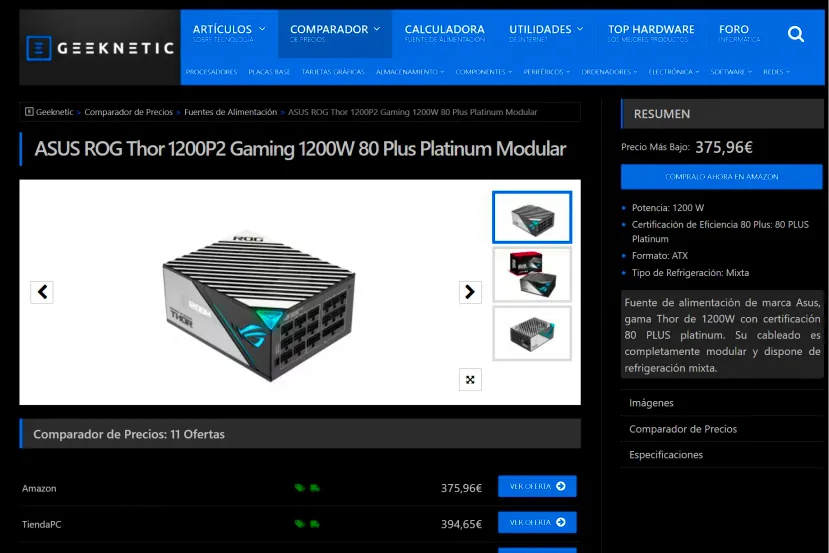Expand product image to fullscreen

(x=470, y=380)
